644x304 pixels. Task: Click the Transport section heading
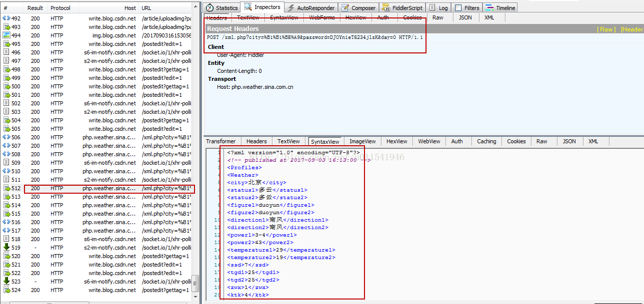(x=222, y=79)
